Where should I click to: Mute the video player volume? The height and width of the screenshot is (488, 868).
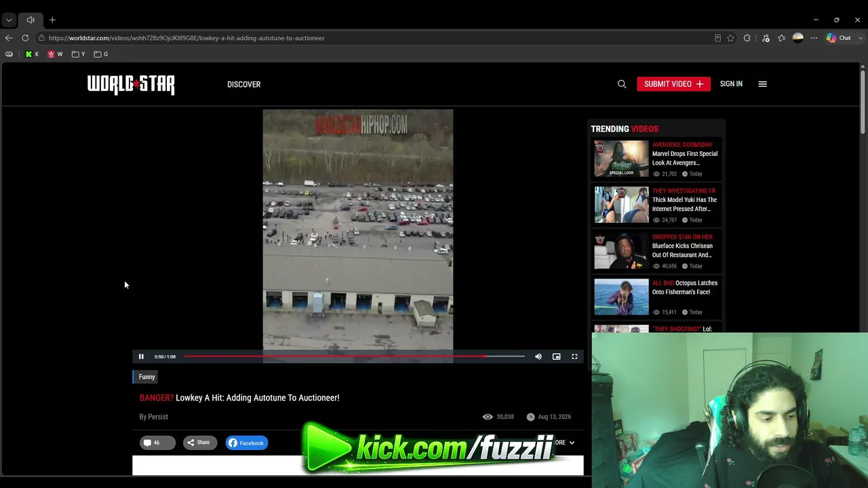tap(538, 357)
